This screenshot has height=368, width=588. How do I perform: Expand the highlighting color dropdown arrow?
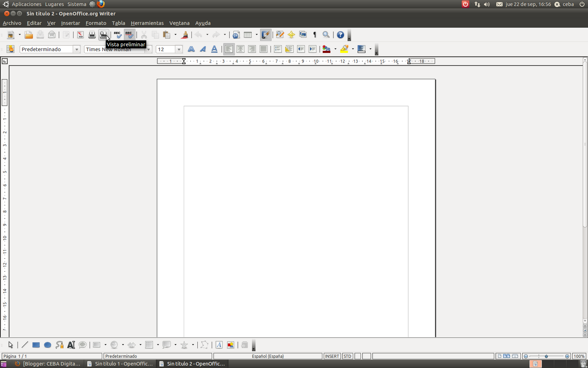(353, 49)
